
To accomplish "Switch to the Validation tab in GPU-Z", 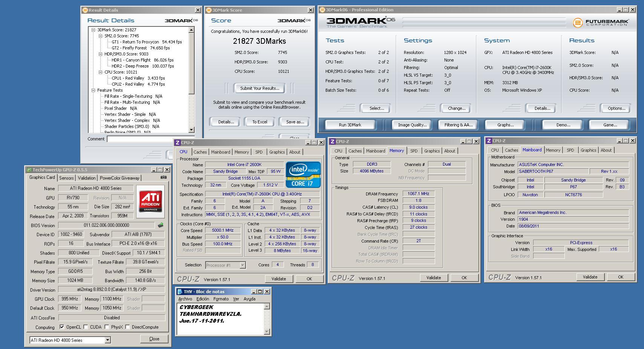I will [x=87, y=178].
